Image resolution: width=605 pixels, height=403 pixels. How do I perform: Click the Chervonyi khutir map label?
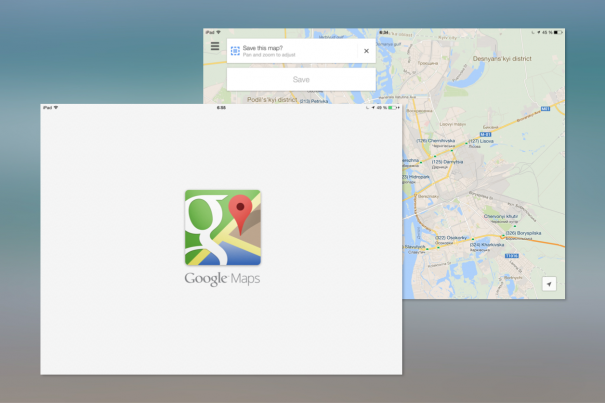pyautogui.click(x=500, y=216)
